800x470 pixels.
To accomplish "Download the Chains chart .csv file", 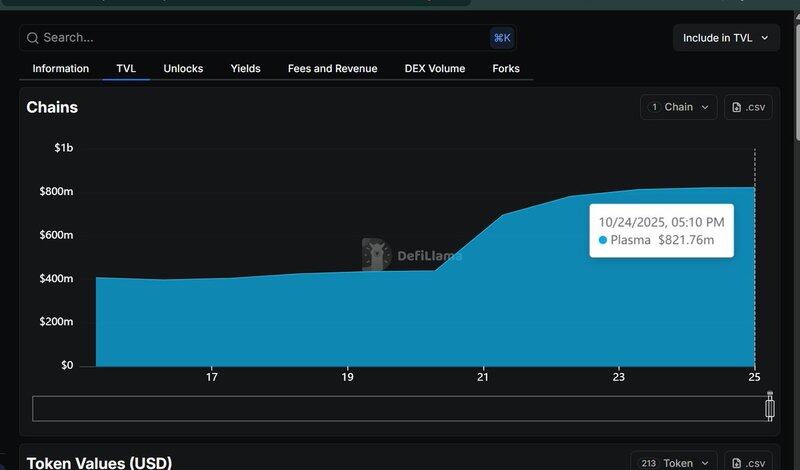I will tap(748, 107).
